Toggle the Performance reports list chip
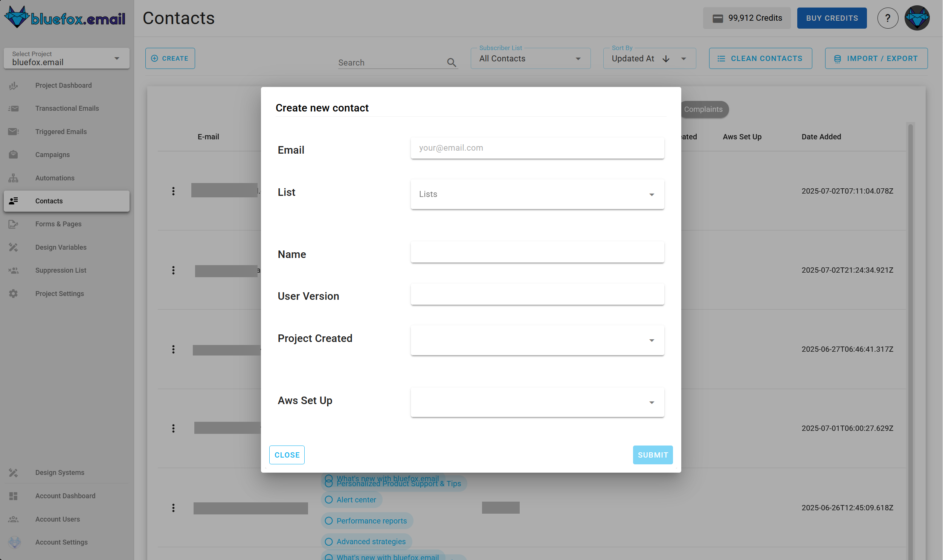Viewport: 943px width, 560px height. click(x=367, y=521)
